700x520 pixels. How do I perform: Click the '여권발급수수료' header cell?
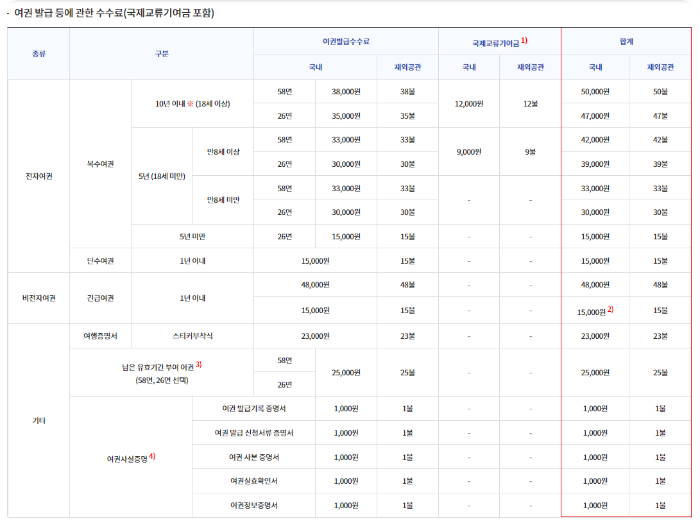point(346,42)
